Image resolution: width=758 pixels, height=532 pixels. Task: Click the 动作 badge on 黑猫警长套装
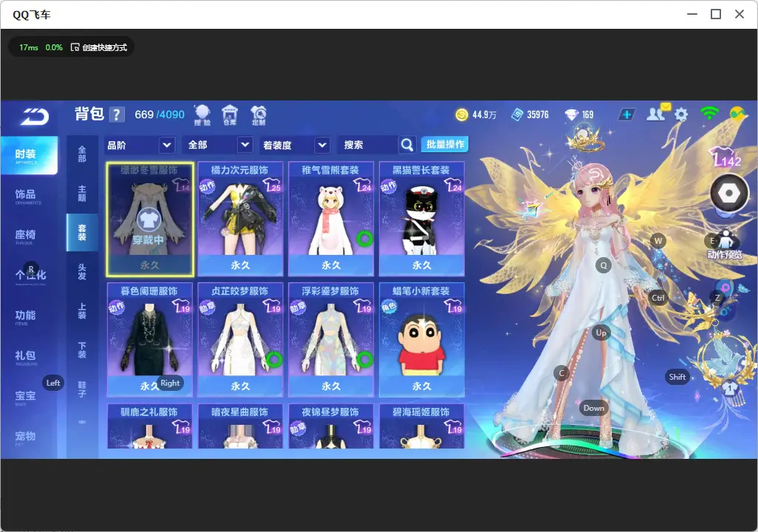[389, 186]
